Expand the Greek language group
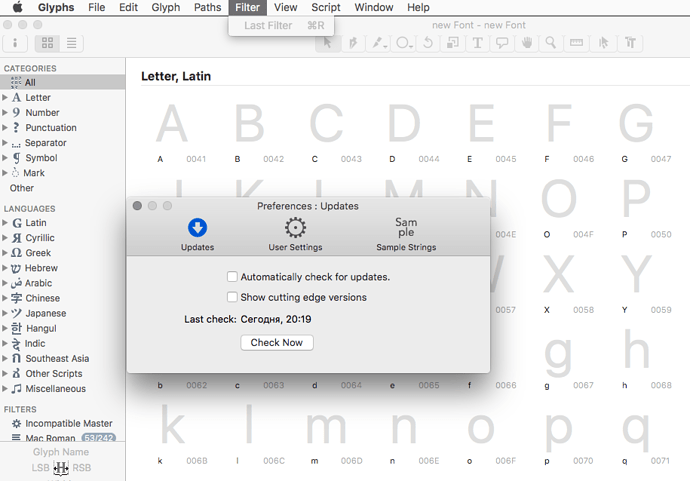This screenshot has height=481, width=690. coord(5,253)
